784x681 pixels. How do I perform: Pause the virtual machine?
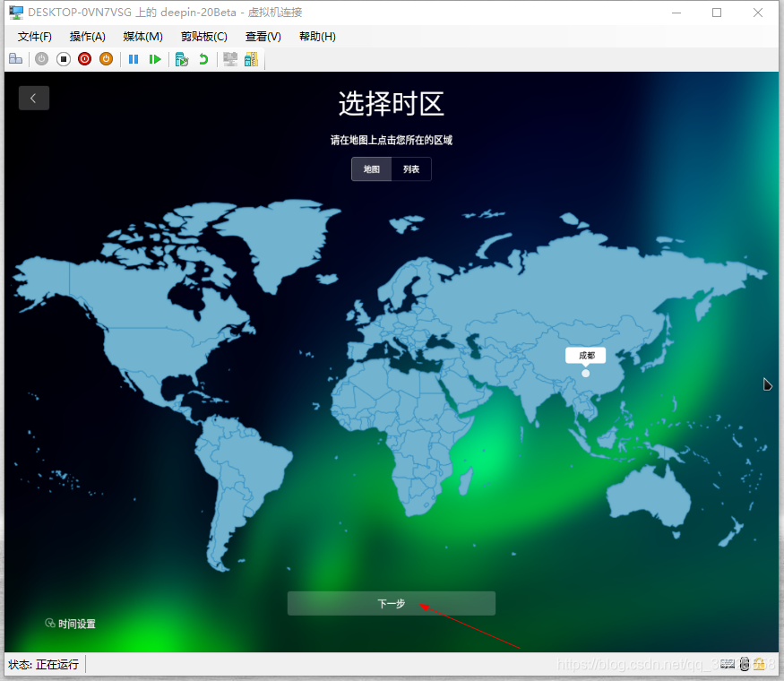(x=133, y=59)
